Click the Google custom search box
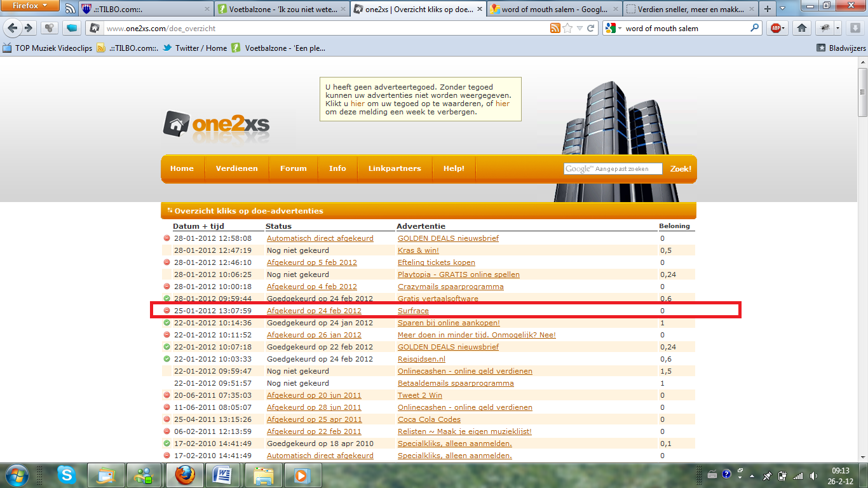Screen dimensions: 868x488 pyautogui.click(x=613, y=168)
